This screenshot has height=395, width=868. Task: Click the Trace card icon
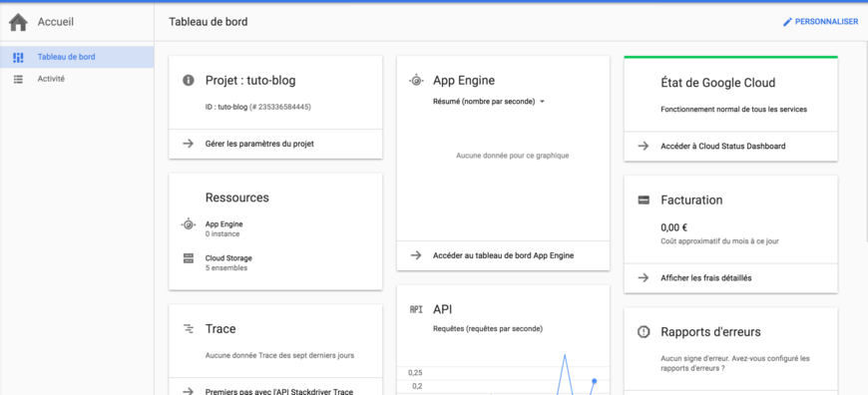coord(189,329)
